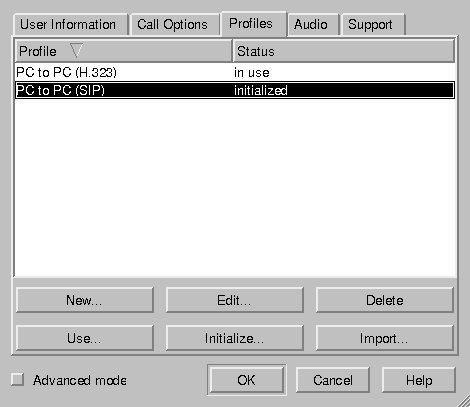Open Help for this dialog
The image size is (470, 407).
[x=419, y=380]
